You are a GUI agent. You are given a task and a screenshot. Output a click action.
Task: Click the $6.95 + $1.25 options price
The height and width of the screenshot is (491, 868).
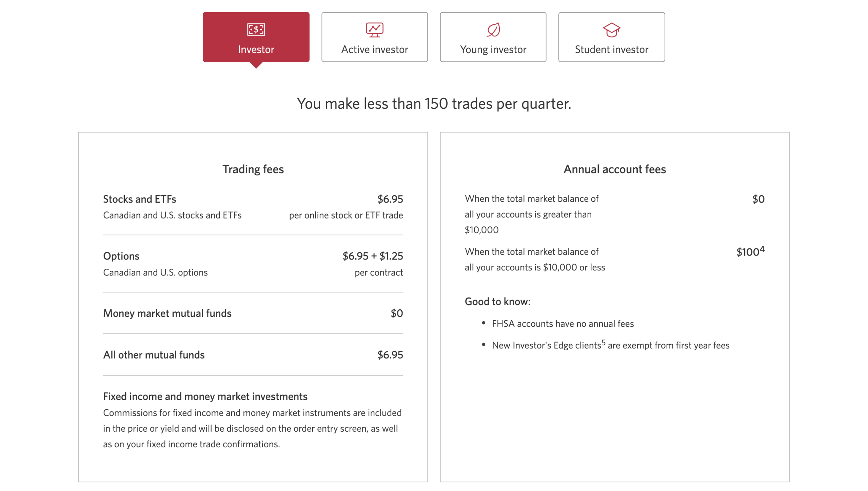[x=372, y=256]
